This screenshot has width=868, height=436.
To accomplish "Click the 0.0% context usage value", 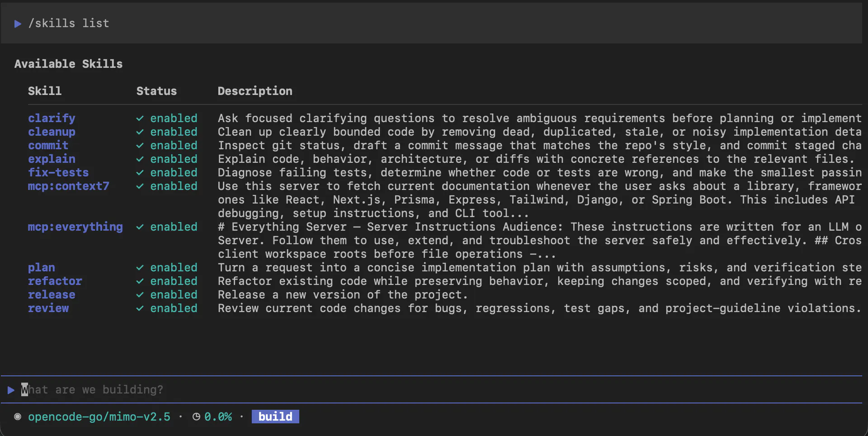I will 218,417.
